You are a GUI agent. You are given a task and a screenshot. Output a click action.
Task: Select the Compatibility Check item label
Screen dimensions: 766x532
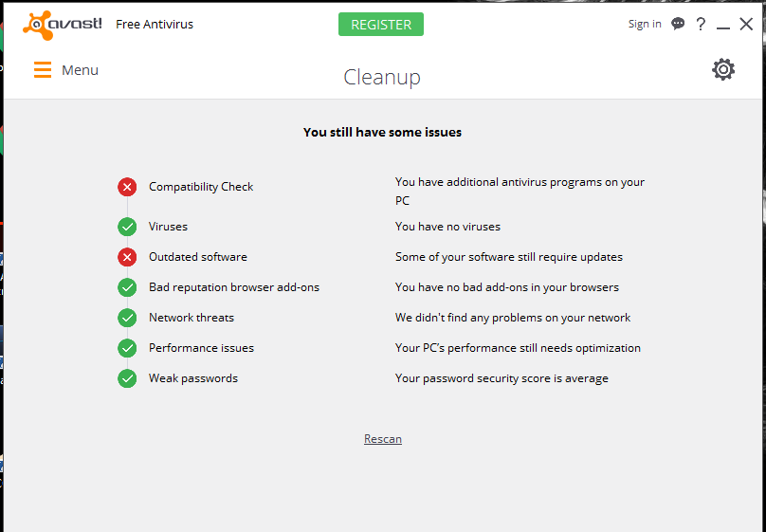(201, 187)
